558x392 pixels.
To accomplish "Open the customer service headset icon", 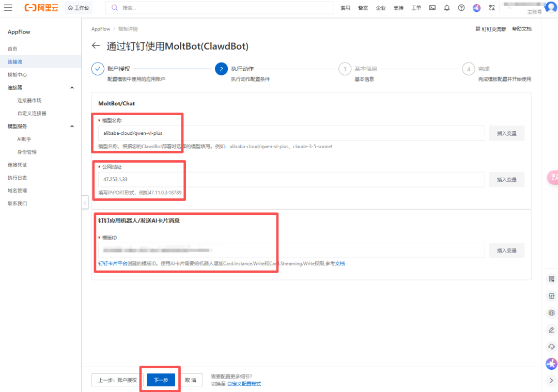I will coord(552,347).
